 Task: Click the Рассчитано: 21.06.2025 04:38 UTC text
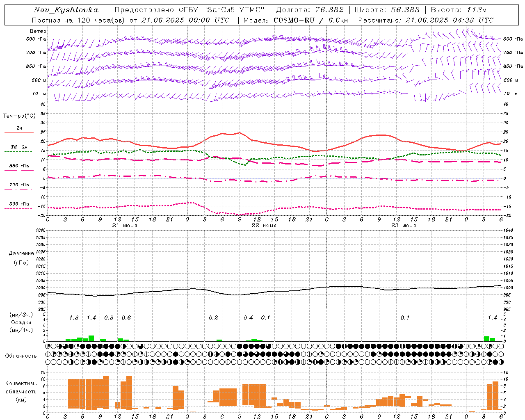[x=426, y=20]
